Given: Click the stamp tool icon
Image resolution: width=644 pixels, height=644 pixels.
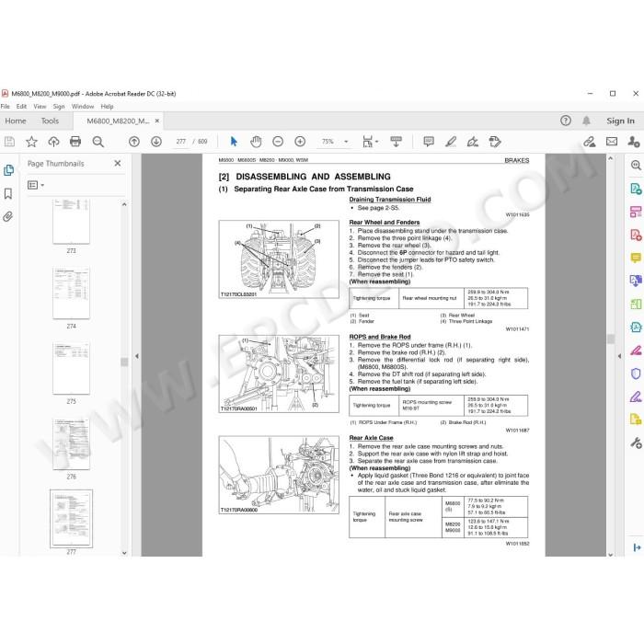Looking at the screenshot, I should [495, 142].
